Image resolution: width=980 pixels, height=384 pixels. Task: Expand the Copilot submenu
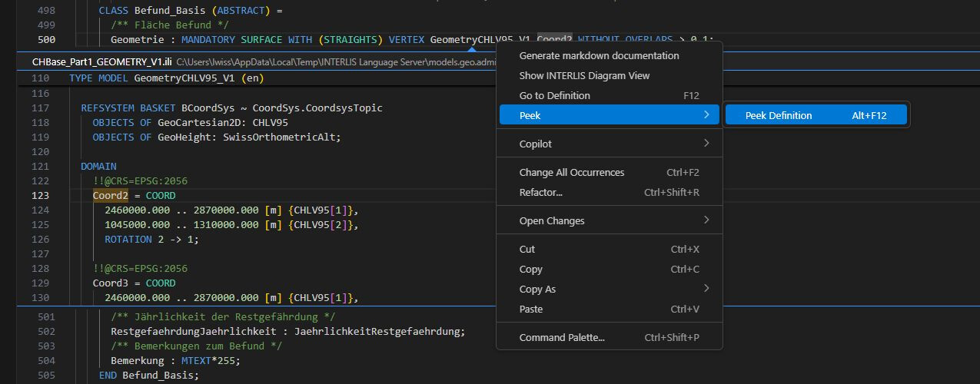(706, 144)
